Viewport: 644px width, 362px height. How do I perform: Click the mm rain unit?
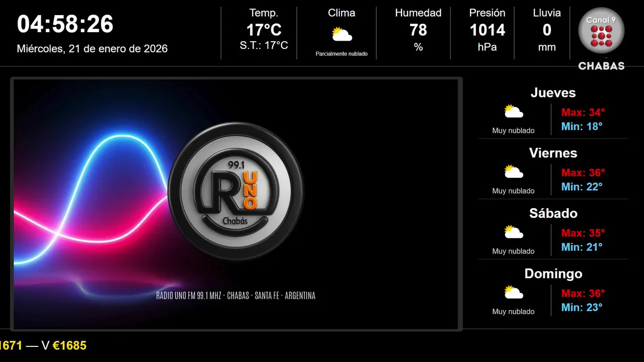point(547,47)
